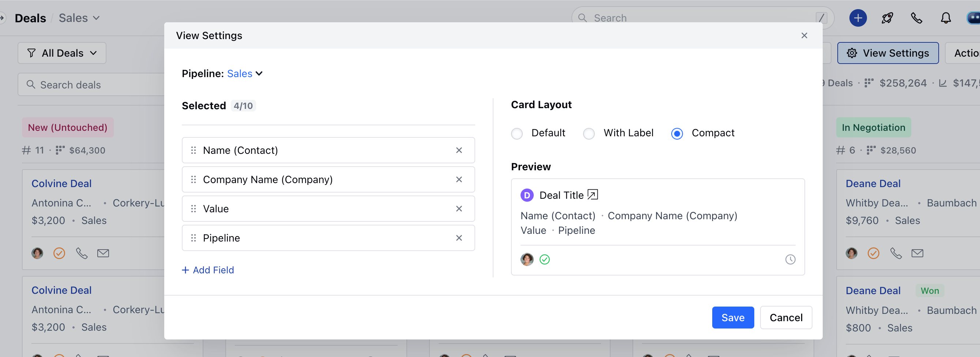The width and height of the screenshot is (980, 357).
Task: Click the rocket launch icon in top bar
Action: coord(887,18)
